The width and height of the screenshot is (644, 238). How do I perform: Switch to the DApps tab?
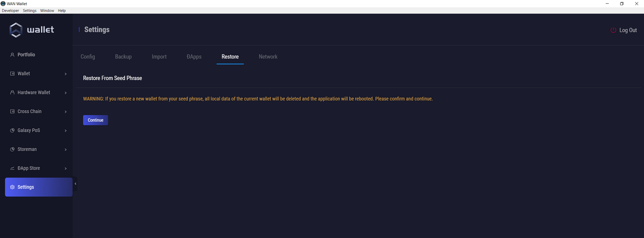194,57
